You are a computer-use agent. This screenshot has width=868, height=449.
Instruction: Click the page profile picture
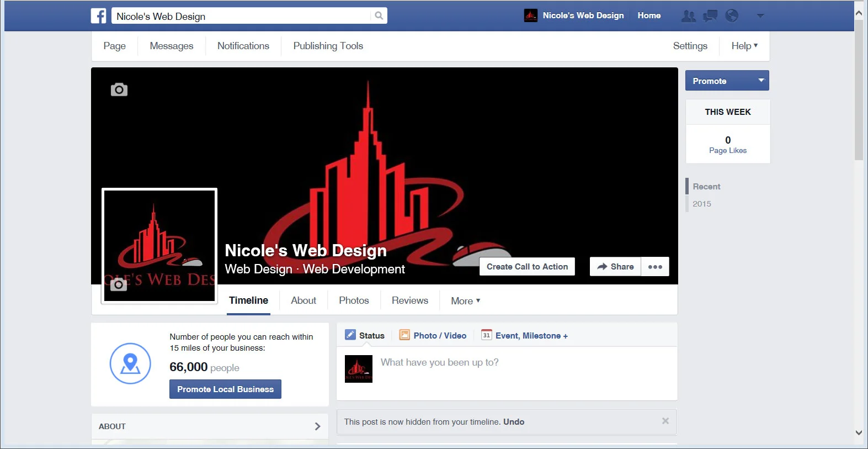[x=159, y=246]
